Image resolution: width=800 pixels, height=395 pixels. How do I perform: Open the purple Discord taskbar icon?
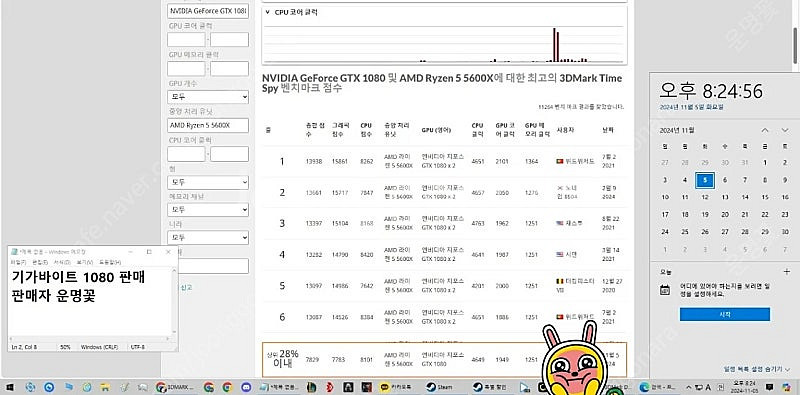coord(246,387)
